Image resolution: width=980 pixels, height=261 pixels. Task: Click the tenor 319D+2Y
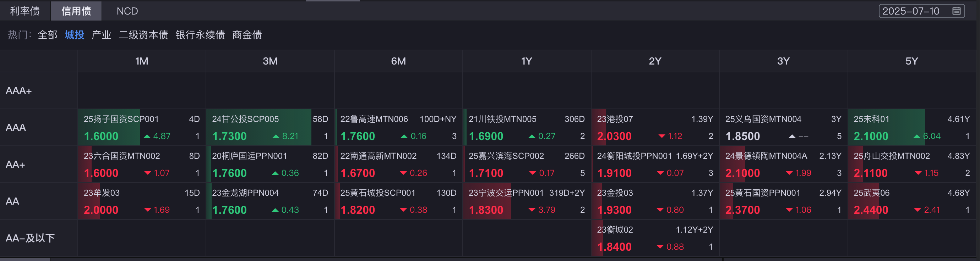click(567, 193)
